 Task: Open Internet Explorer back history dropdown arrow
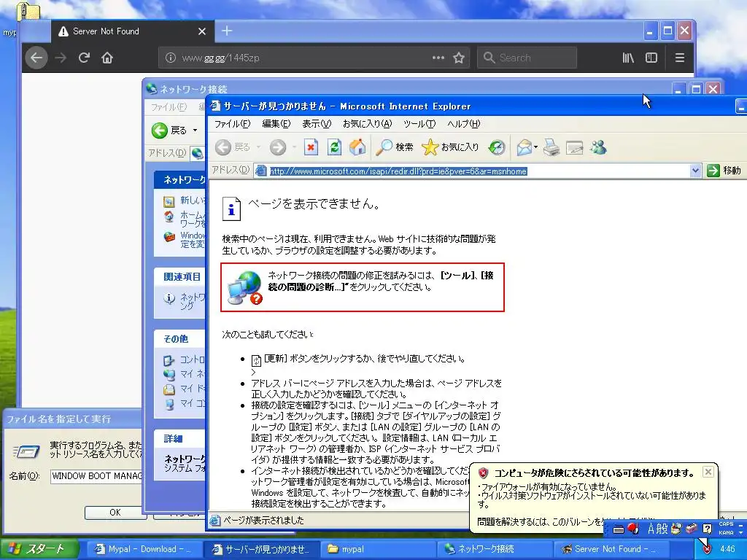pos(259,147)
